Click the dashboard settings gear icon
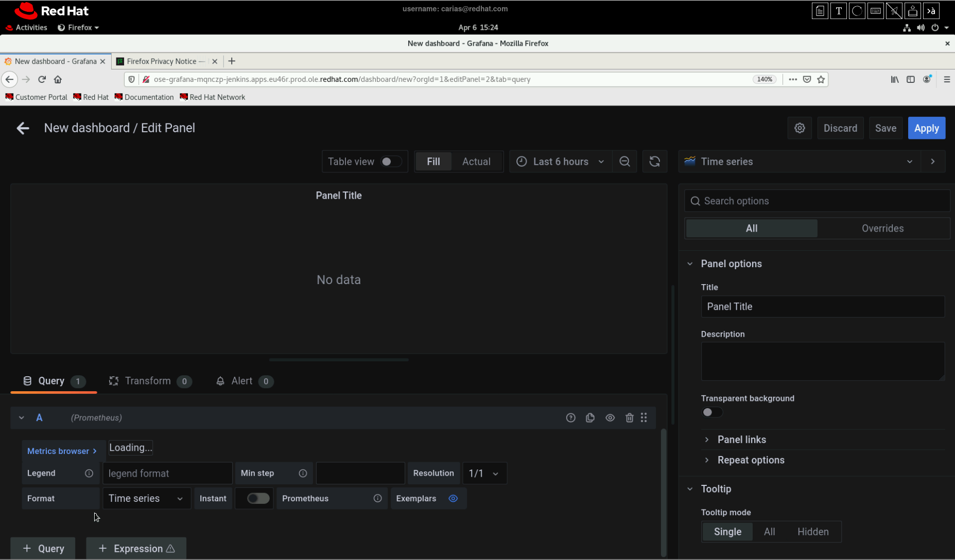Image resolution: width=955 pixels, height=560 pixels. pos(799,128)
